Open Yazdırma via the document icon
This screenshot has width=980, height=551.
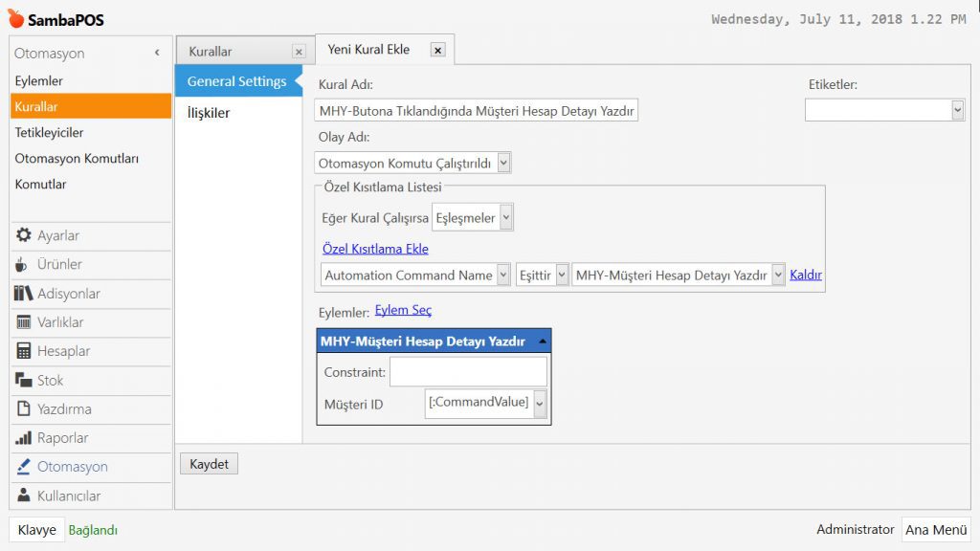24,409
